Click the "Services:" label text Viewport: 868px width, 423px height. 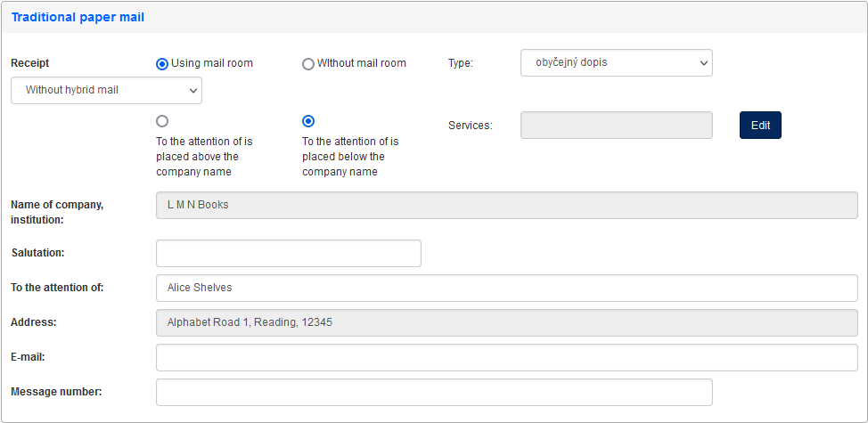coord(470,126)
